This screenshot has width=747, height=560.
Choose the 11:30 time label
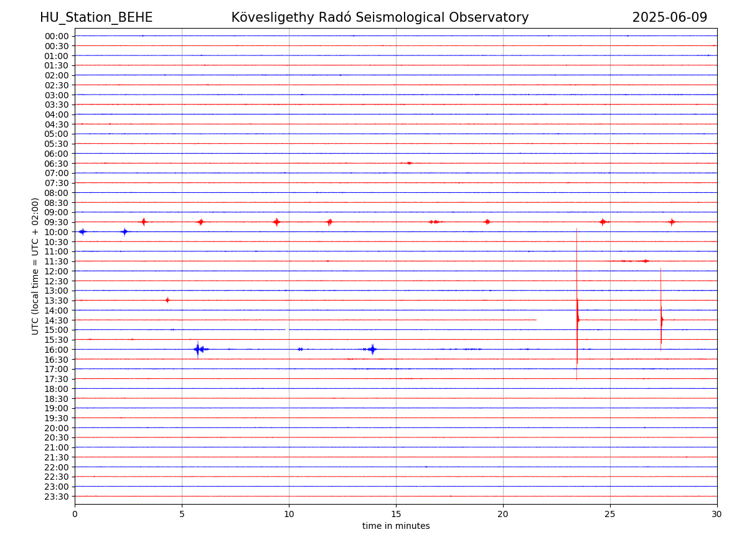click(x=57, y=261)
